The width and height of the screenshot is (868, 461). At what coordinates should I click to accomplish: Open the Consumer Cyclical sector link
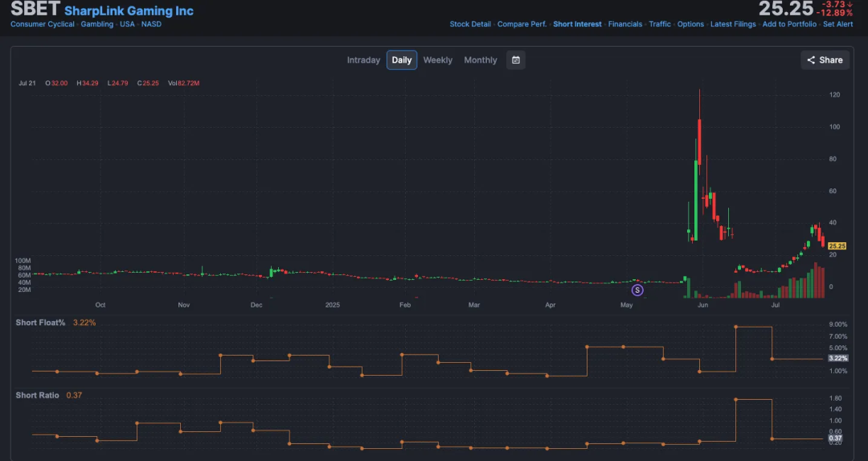click(x=43, y=24)
